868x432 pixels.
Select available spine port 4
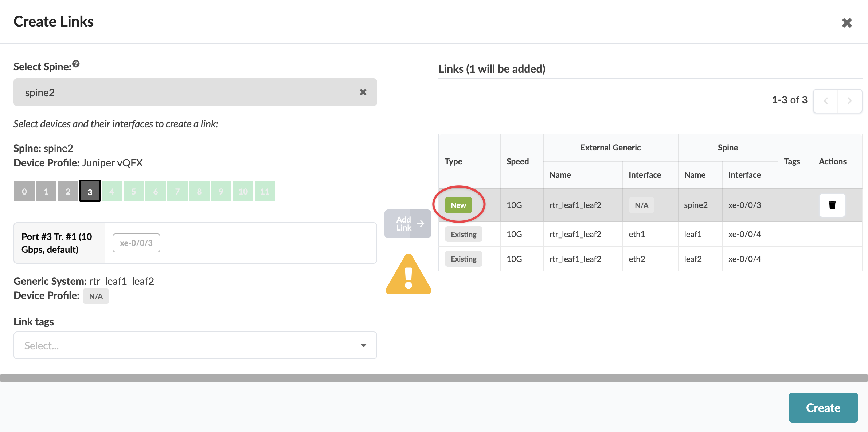click(x=112, y=191)
